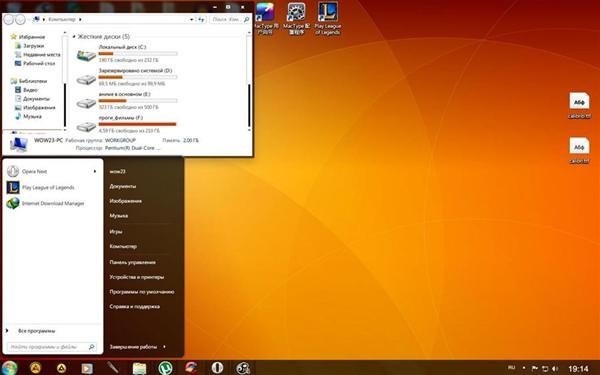Open the MacType gear desktop shortcut
Image resolution: width=600 pixels, height=375 pixels.
[x=297, y=18]
